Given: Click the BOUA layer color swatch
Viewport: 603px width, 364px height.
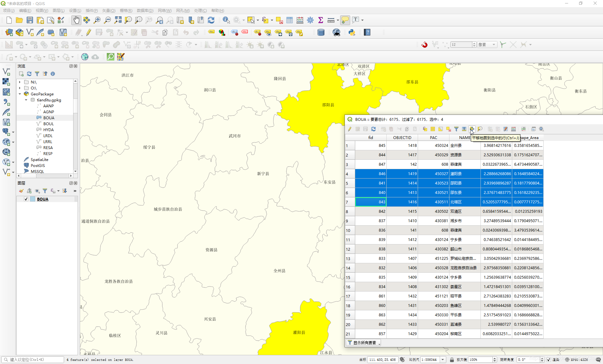Looking at the screenshot, I should coord(33,199).
